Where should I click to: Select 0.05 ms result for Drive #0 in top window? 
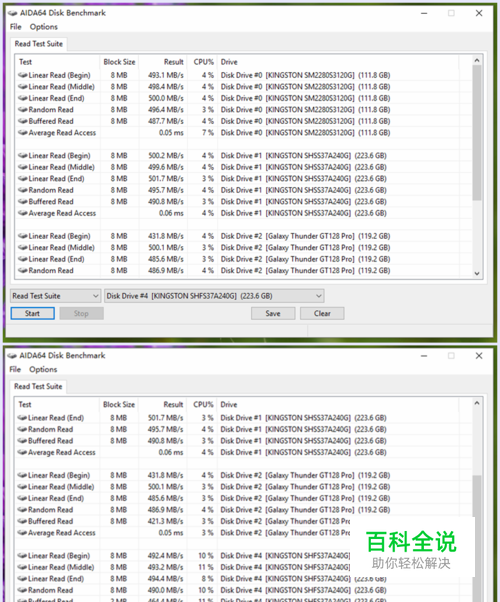pos(171,133)
